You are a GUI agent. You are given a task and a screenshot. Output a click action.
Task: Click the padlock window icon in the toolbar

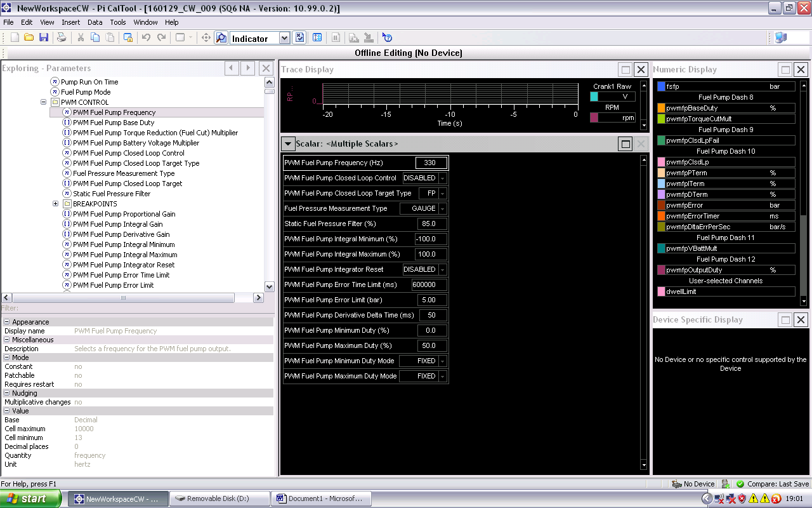point(128,37)
